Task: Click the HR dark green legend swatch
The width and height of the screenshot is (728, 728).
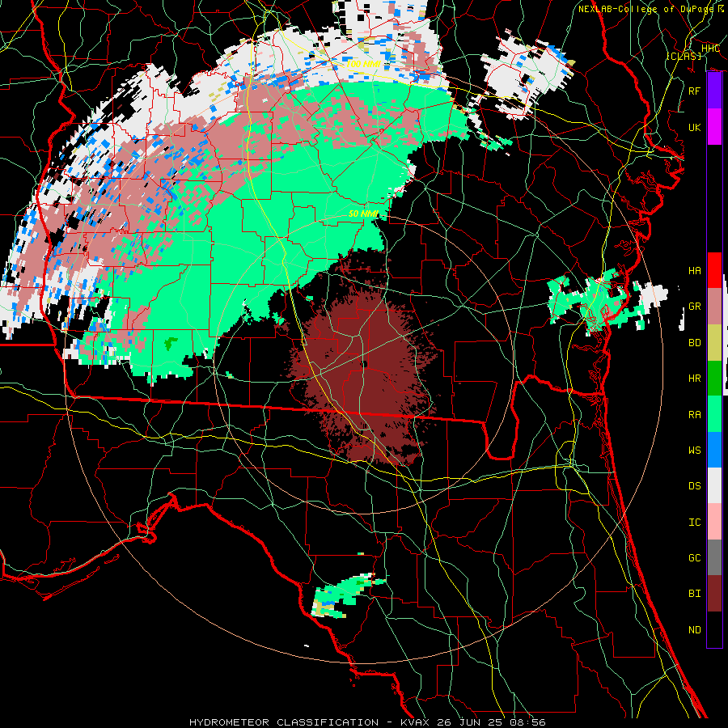Action: pyautogui.click(x=714, y=379)
